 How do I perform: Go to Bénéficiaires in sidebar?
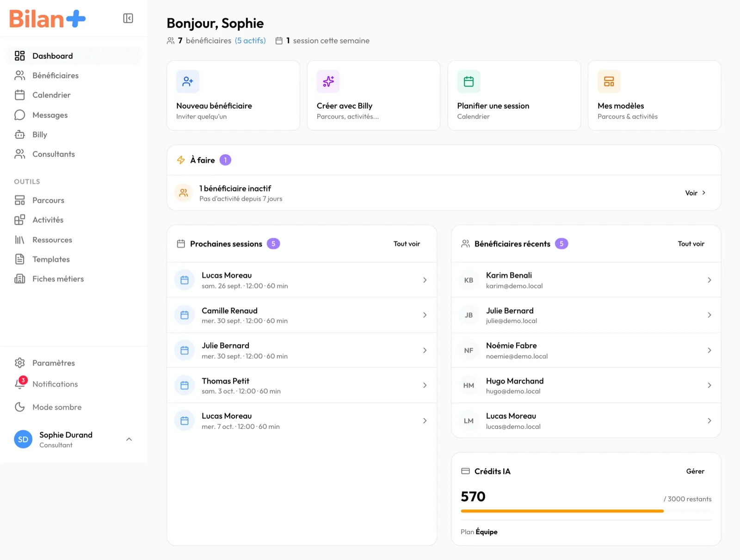(x=74, y=75)
